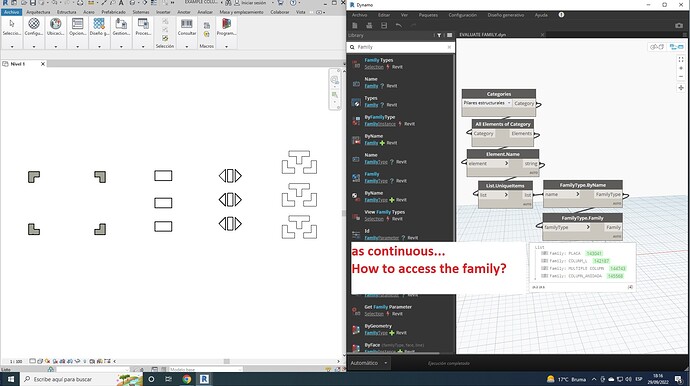Toggle the library layout view button
This screenshot has height=386, width=690.
(449, 35)
